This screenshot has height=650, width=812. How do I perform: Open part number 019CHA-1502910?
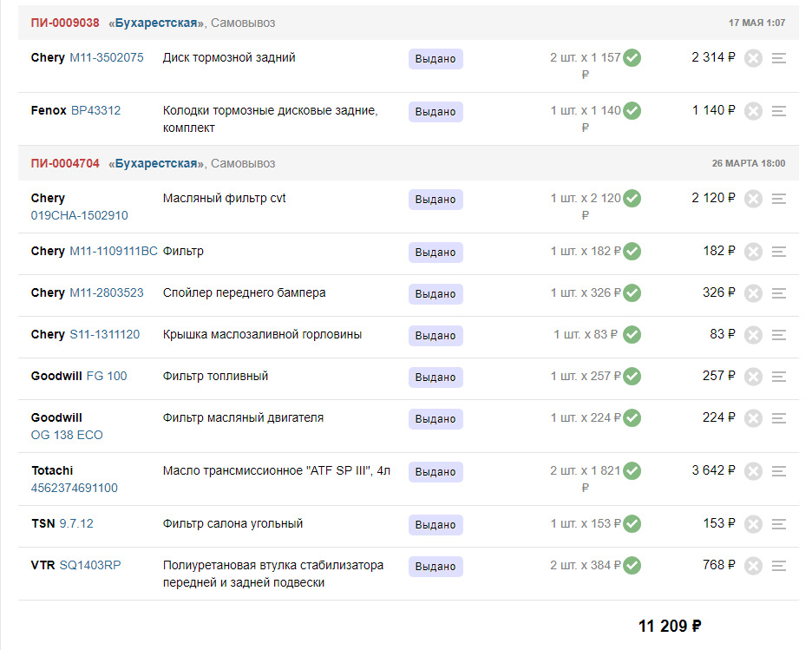(79, 215)
